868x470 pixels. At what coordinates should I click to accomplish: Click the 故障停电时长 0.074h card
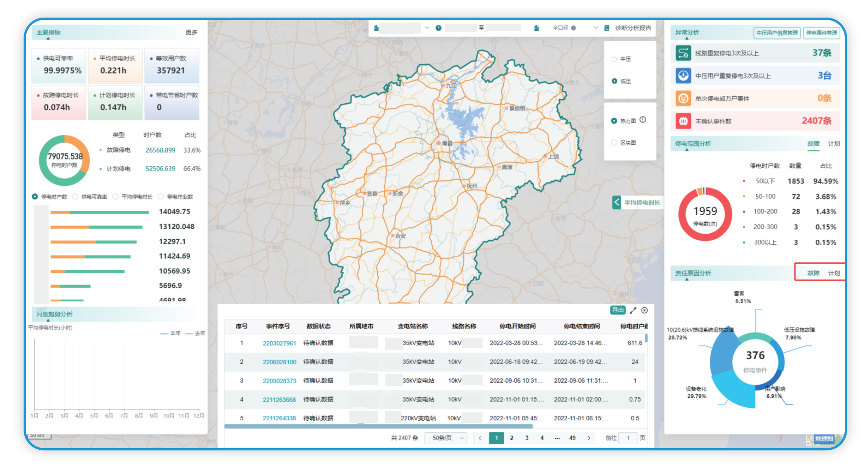click(59, 103)
